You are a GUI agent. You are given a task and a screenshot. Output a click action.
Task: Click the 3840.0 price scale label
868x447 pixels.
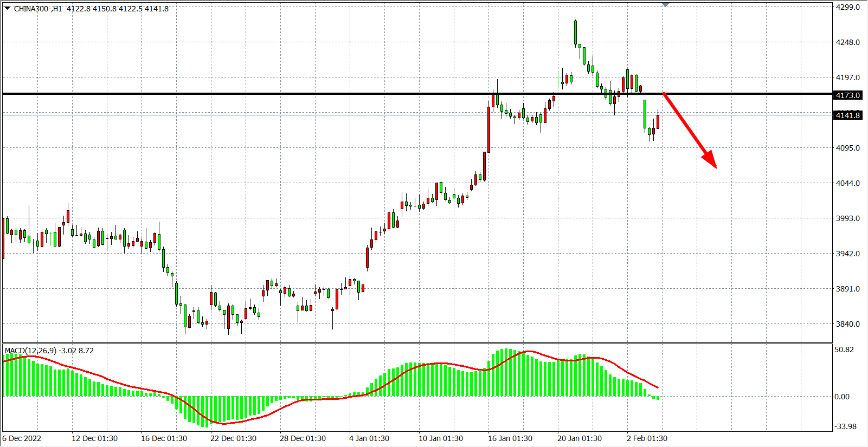click(x=847, y=324)
